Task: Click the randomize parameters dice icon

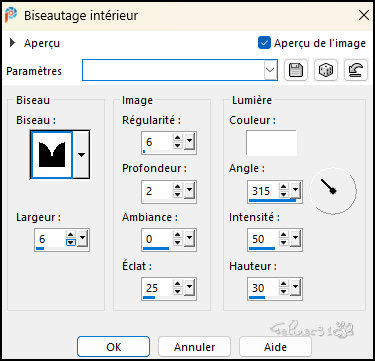Action: click(326, 70)
